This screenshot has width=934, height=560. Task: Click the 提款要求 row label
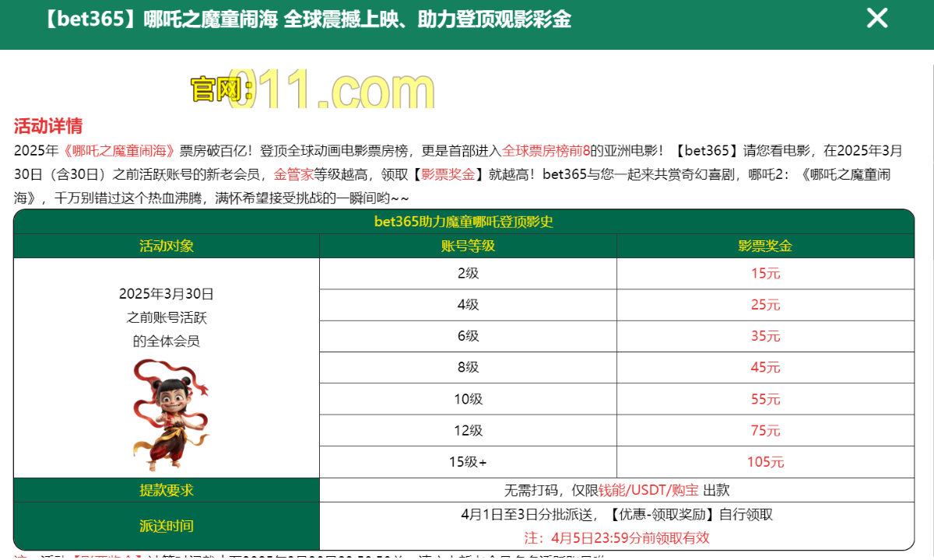pyautogui.click(x=167, y=490)
